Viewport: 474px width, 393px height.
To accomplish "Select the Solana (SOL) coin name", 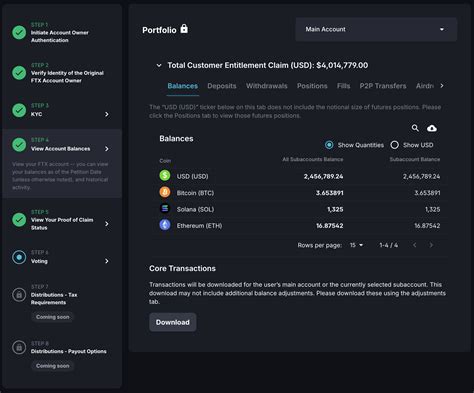I will 195,209.
